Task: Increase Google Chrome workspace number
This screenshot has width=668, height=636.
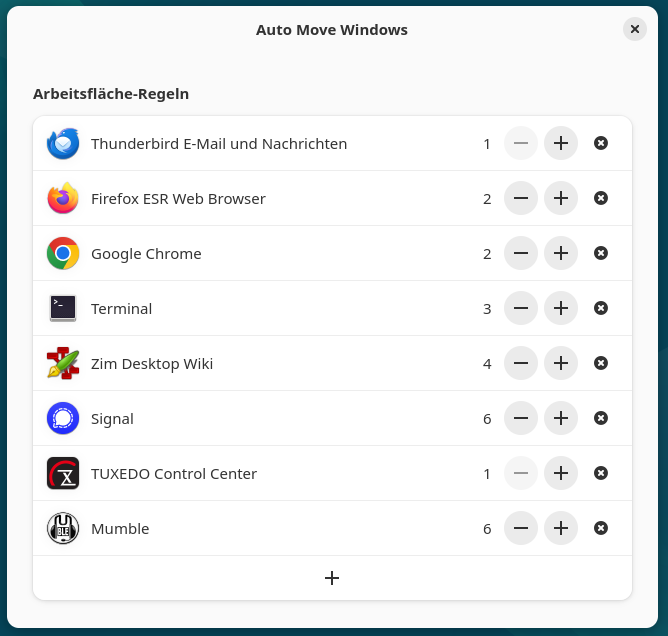Action: tap(561, 253)
